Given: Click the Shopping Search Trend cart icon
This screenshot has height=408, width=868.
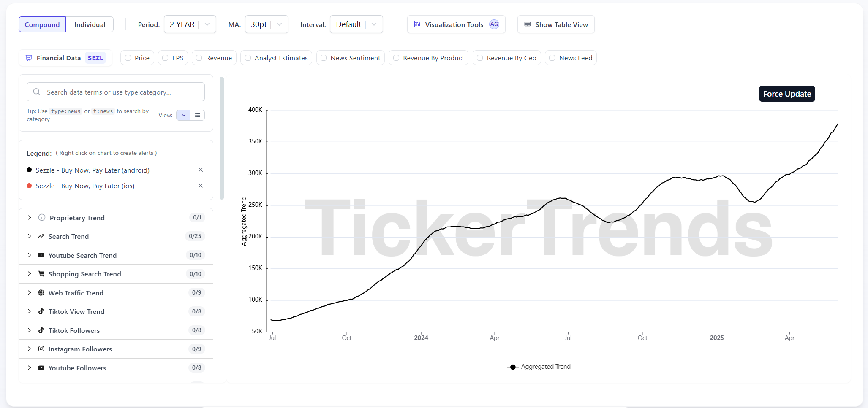Looking at the screenshot, I should 41,274.
